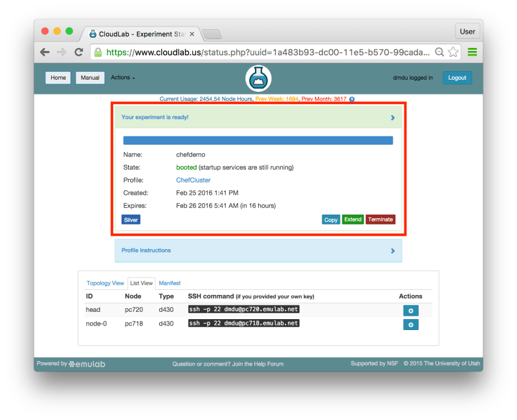The width and height of the screenshot is (517, 420).
Task: Go back with the browser back arrow
Action: pyautogui.click(x=45, y=52)
